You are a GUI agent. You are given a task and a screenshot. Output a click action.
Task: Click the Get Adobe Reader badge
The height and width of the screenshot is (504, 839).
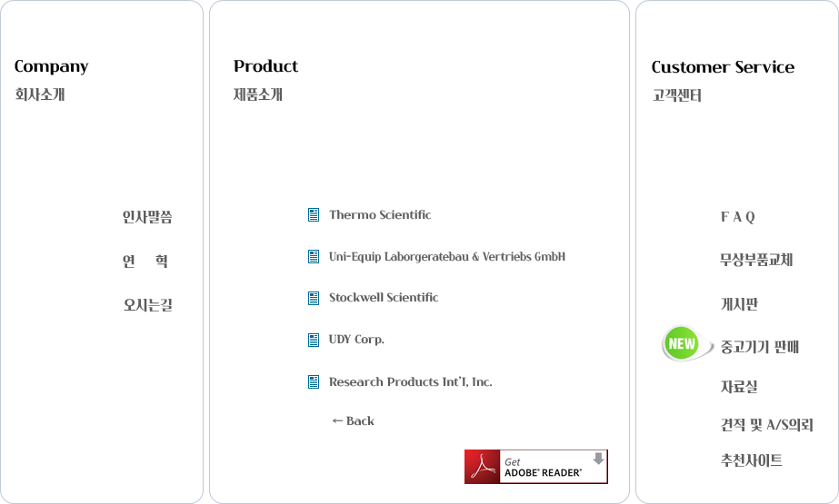(x=536, y=467)
